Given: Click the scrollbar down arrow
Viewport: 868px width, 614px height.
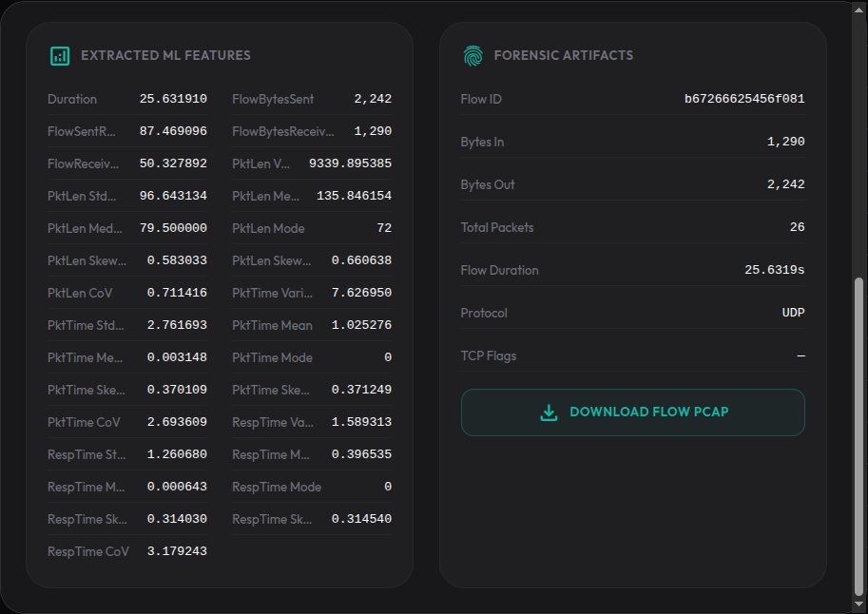Looking at the screenshot, I should tap(858, 604).
